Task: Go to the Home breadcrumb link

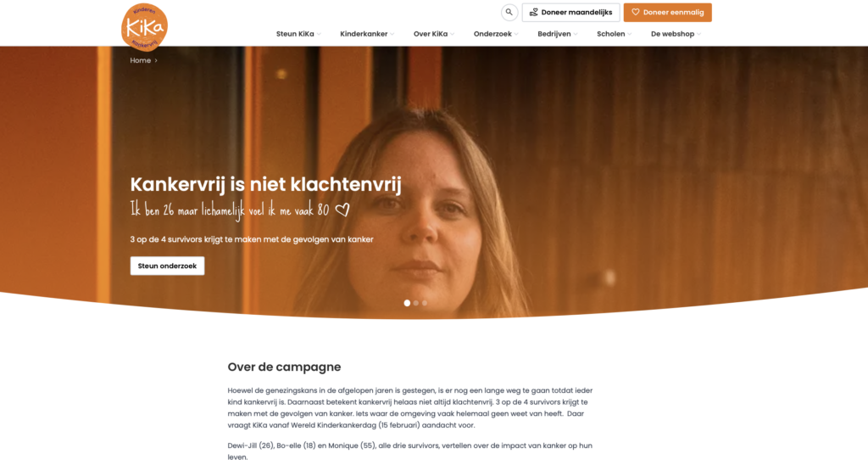Action: point(141,60)
